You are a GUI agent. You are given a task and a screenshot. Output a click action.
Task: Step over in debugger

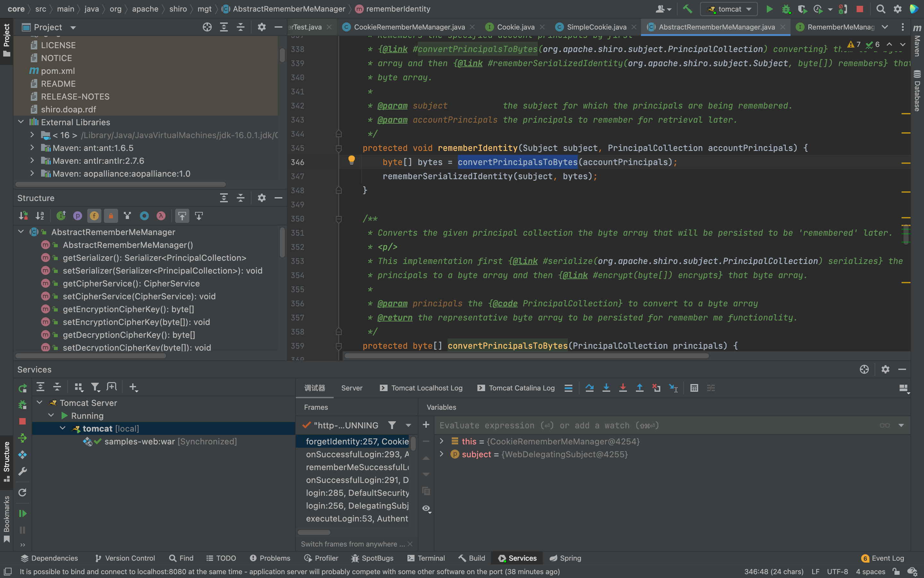pyautogui.click(x=589, y=388)
